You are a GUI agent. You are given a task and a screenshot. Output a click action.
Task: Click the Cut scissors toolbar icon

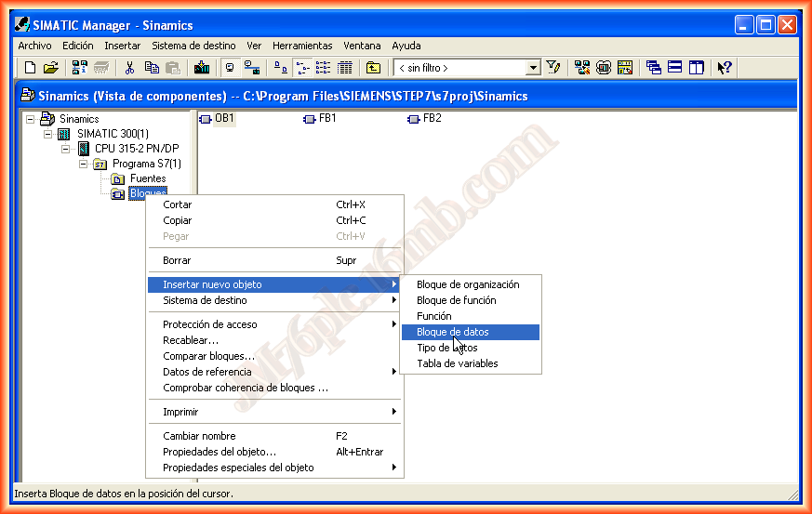[x=130, y=68]
